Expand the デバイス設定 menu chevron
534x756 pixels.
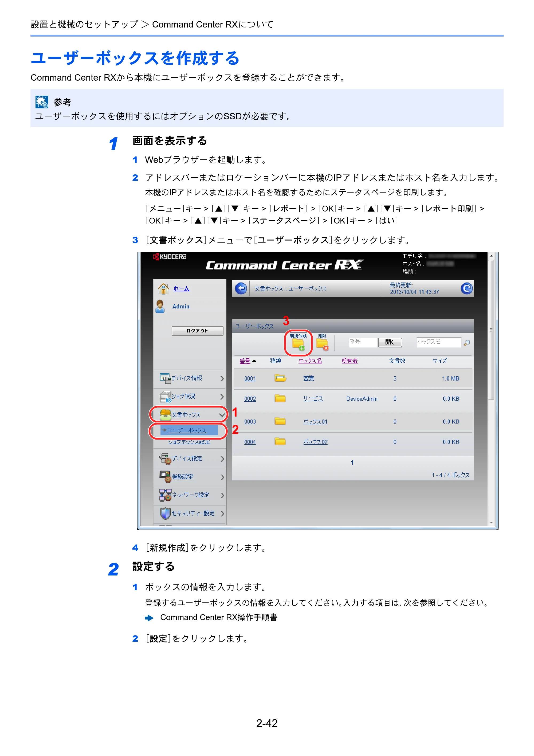tap(222, 459)
